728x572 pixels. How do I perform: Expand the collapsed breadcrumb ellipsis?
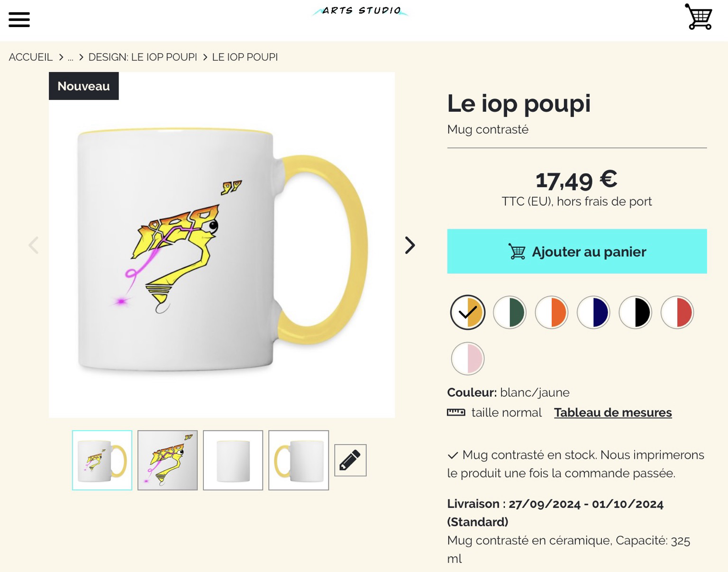71,57
